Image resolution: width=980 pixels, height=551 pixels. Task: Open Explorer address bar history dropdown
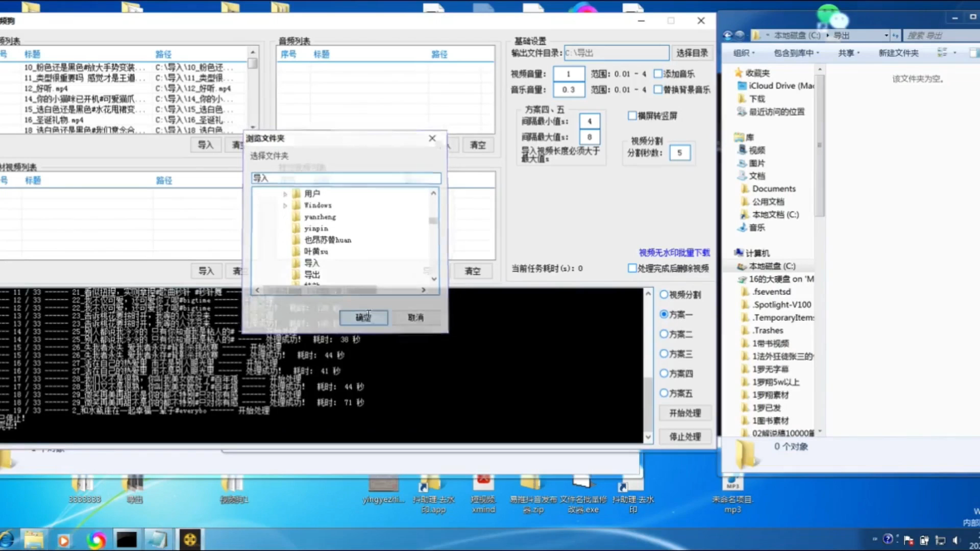pyautogui.click(x=886, y=35)
